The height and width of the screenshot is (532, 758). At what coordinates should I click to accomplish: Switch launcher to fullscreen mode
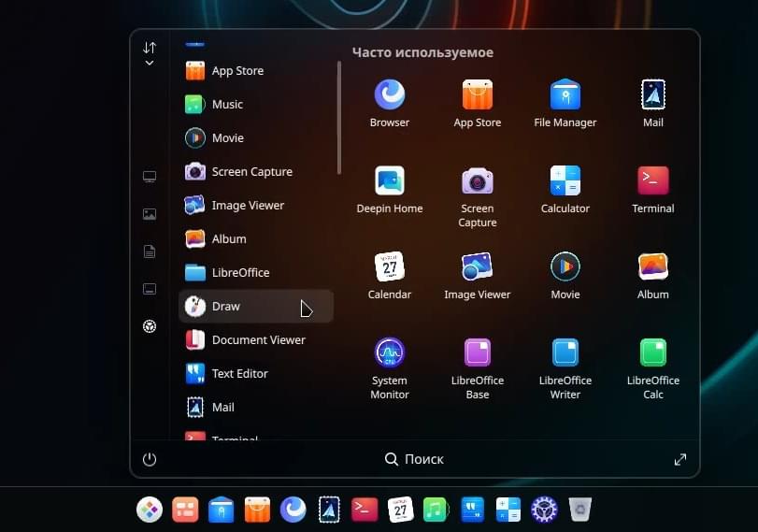point(680,459)
